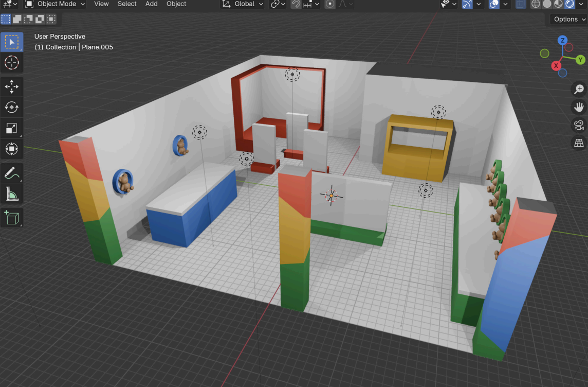Activate the Transform tool
Viewport: 588px width, 387px height.
(12, 149)
